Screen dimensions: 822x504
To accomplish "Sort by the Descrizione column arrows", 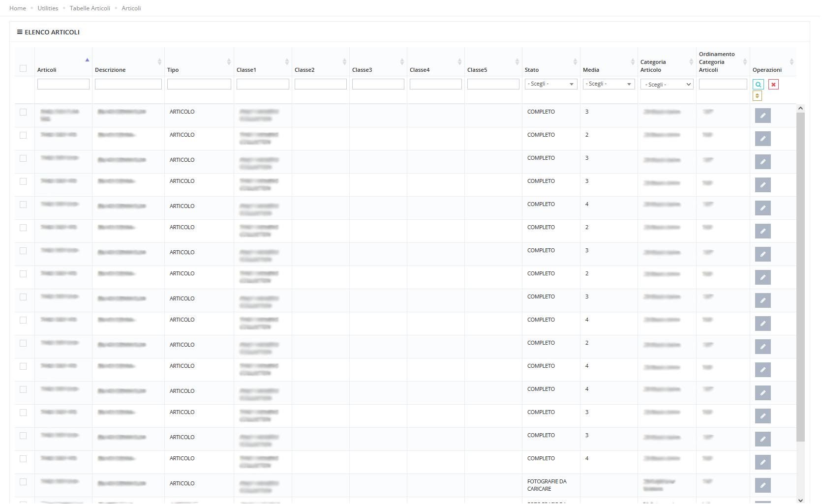I will 159,62.
